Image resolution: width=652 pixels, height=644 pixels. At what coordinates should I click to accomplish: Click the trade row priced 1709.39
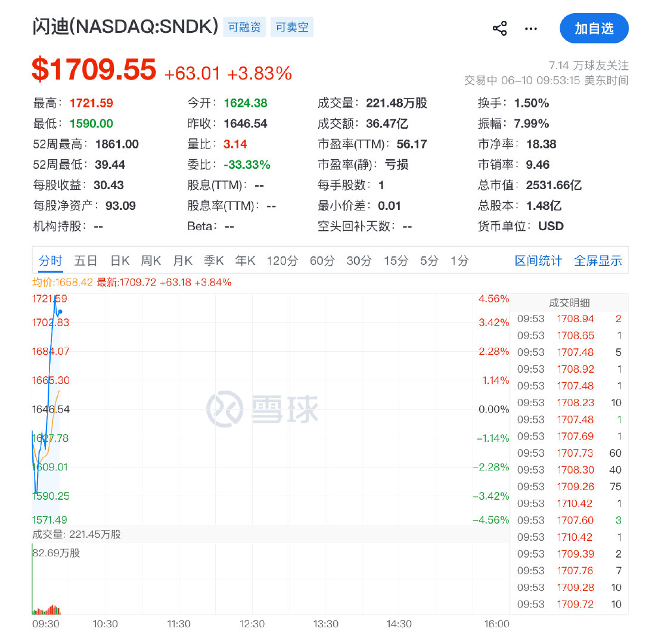point(569,554)
